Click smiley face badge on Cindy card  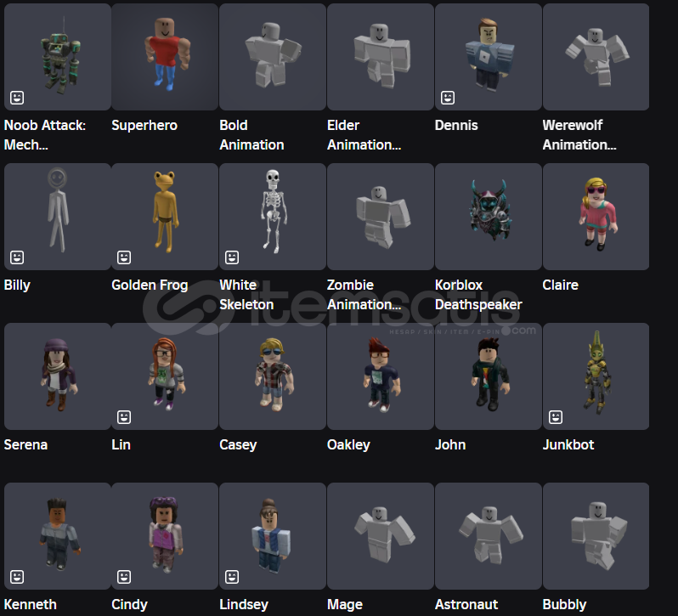pyautogui.click(x=124, y=577)
